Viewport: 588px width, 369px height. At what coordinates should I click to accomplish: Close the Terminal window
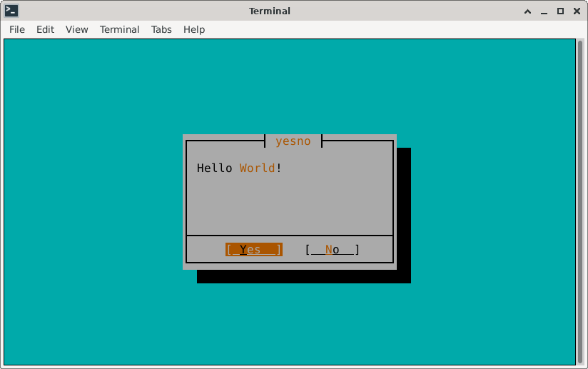(x=576, y=11)
